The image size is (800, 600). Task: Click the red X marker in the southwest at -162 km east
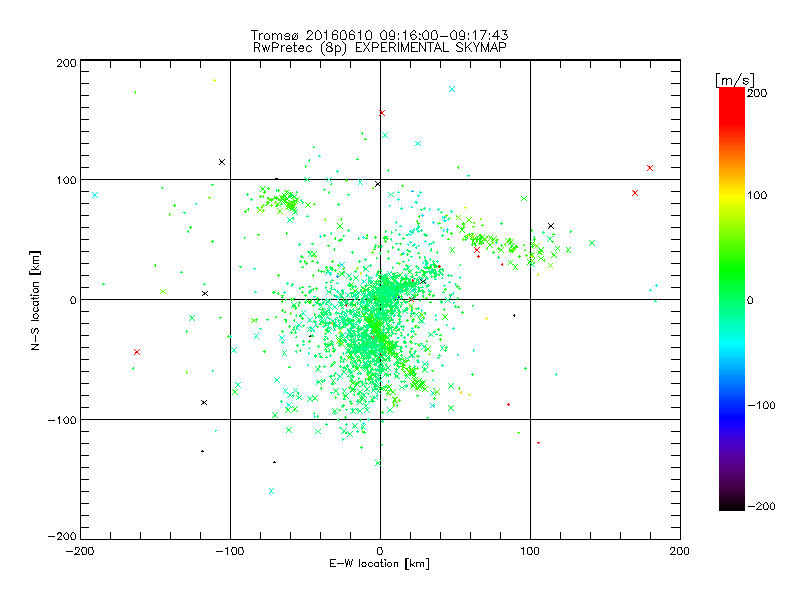pyautogui.click(x=137, y=352)
